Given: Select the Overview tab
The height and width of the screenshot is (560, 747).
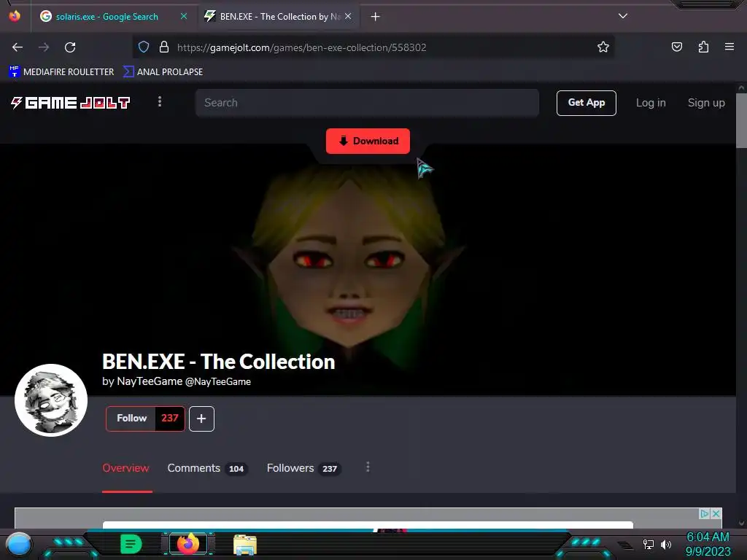Looking at the screenshot, I should point(125,468).
